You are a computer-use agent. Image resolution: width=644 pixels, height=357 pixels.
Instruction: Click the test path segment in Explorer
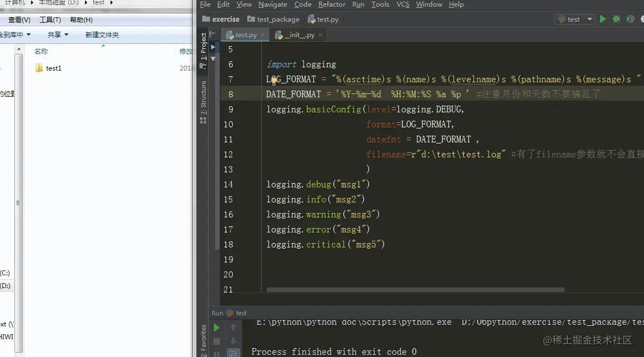click(x=98, y=3)
